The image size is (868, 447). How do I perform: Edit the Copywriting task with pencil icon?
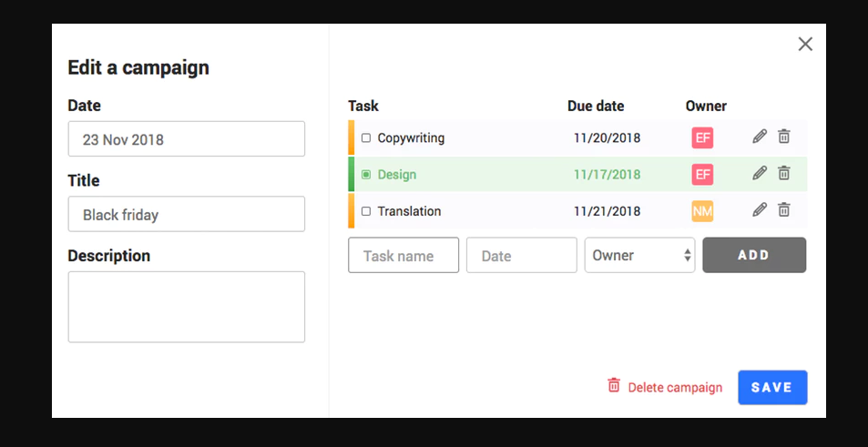tap(760, 136)
